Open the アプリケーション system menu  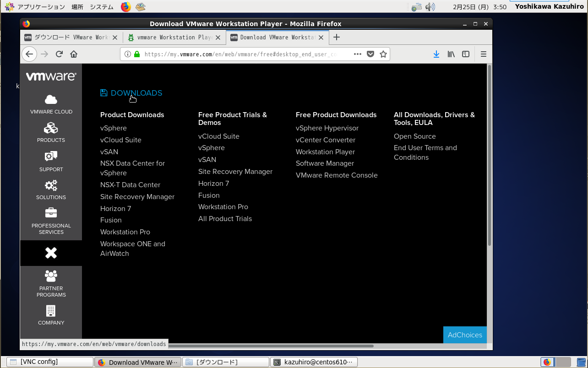click(41, 7)
